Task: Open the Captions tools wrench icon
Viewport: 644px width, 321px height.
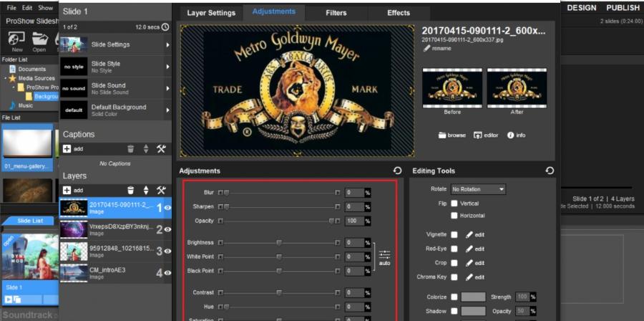Action: 161,149
